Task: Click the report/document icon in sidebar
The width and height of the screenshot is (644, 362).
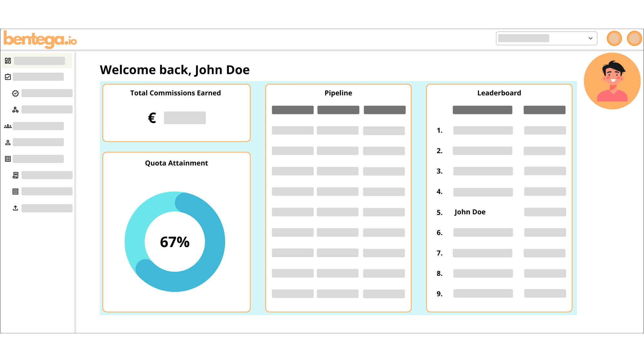Action: click(15, 175)
